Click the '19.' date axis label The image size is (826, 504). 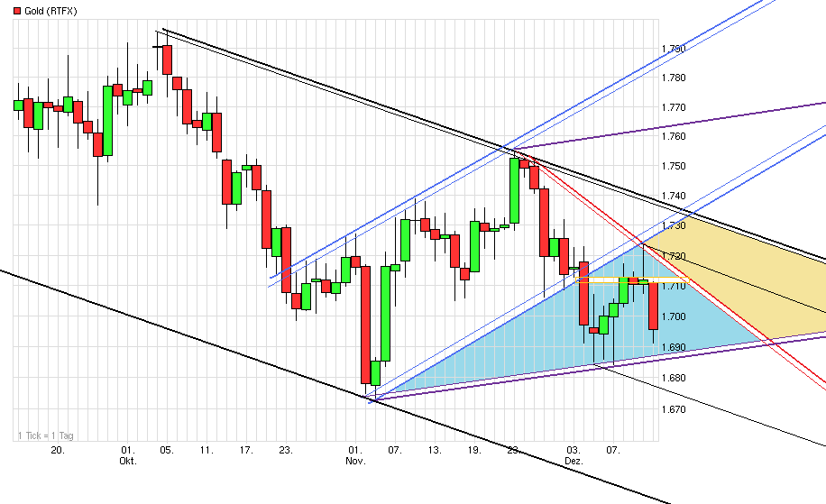pyautogui.click(x=474, y=450)
